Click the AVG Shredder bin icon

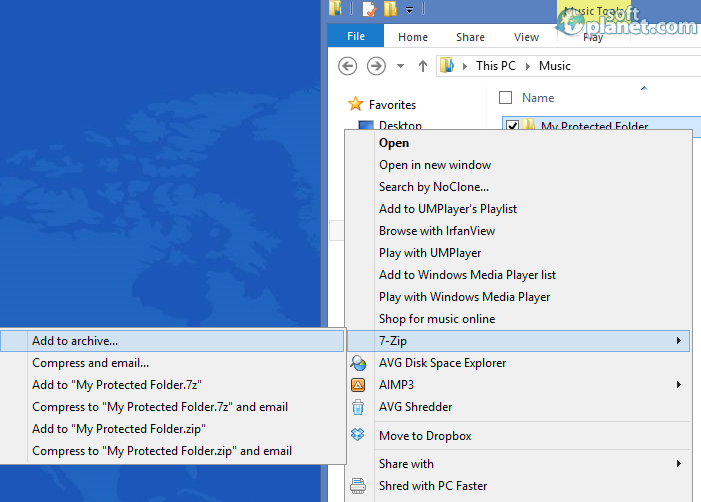(x=358, y=407)
